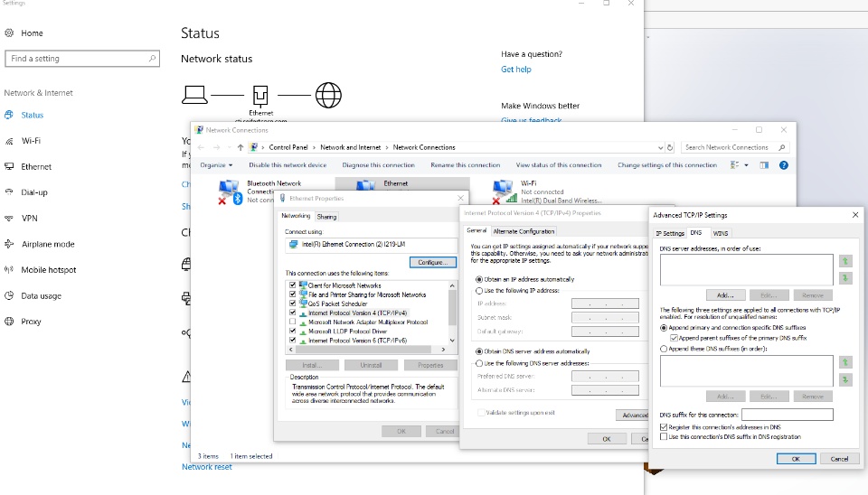This screenshot has width=868, height=495.
Task: Open the Get help link
Action: tap(516, 70)
